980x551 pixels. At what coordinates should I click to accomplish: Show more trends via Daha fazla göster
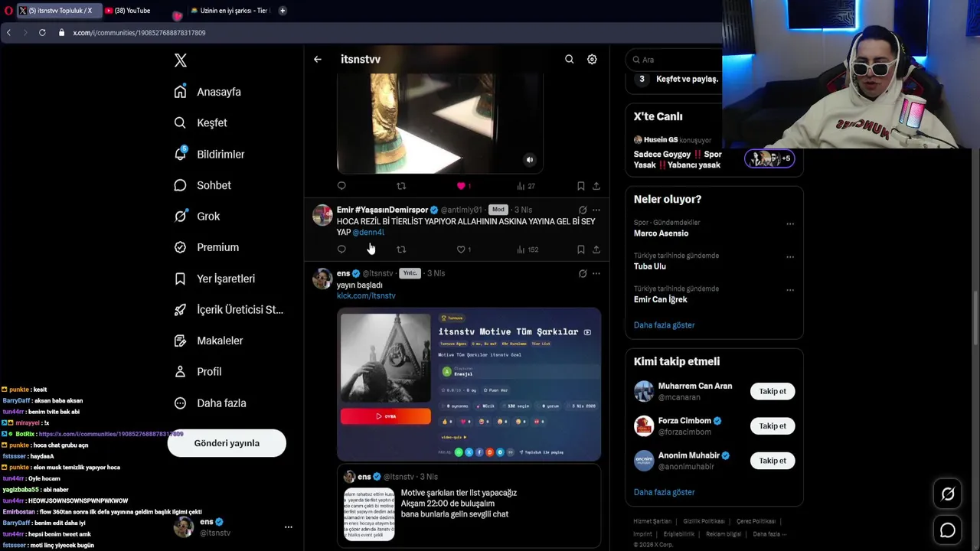pyautogui.click(x=664, y=325)
